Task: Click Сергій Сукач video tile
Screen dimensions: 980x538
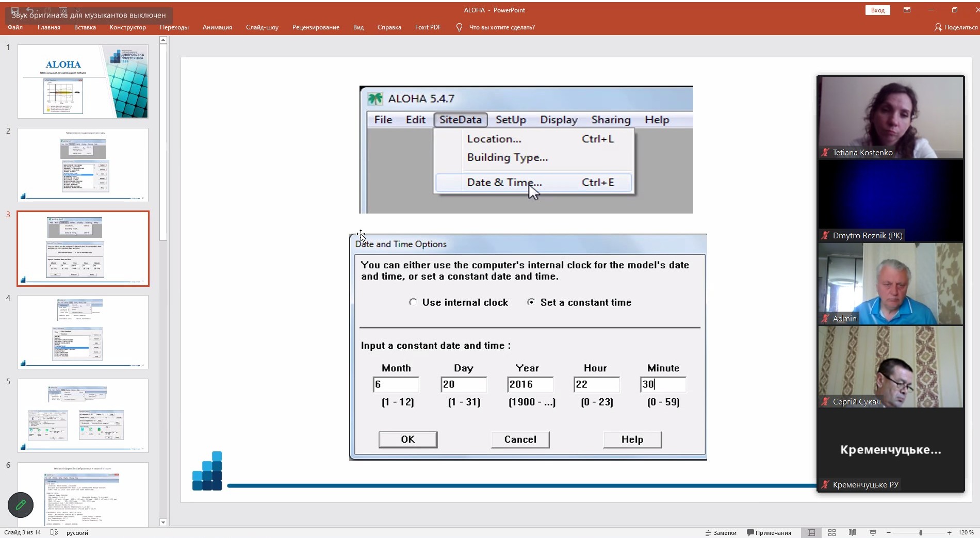Action: coord(891,366)
